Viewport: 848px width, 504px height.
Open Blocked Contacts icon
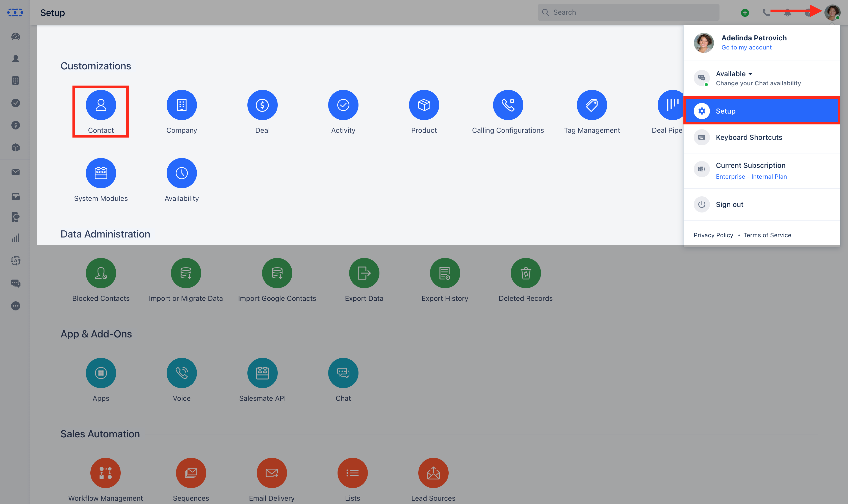point(100,273)
